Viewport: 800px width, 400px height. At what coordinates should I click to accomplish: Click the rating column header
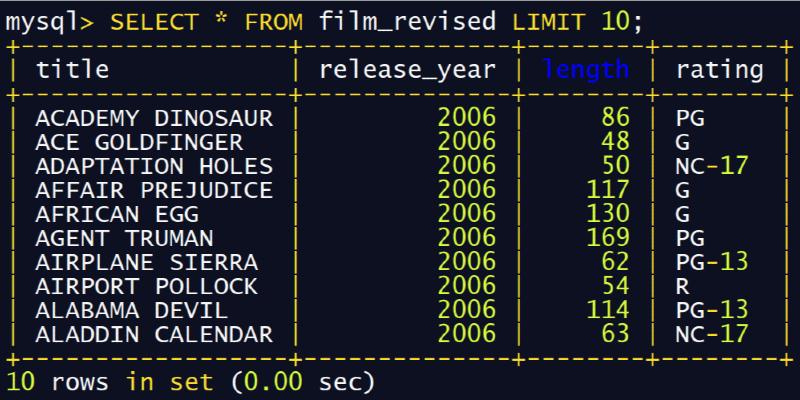tap(719, 70)
